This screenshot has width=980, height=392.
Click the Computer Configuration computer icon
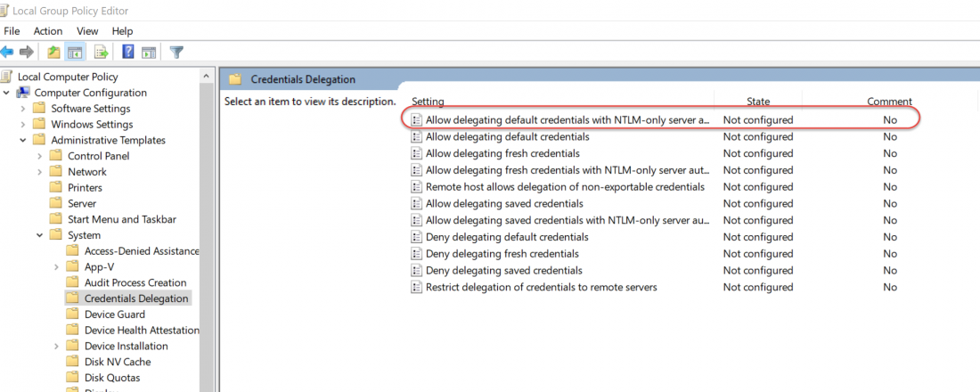tap(23, 93)
